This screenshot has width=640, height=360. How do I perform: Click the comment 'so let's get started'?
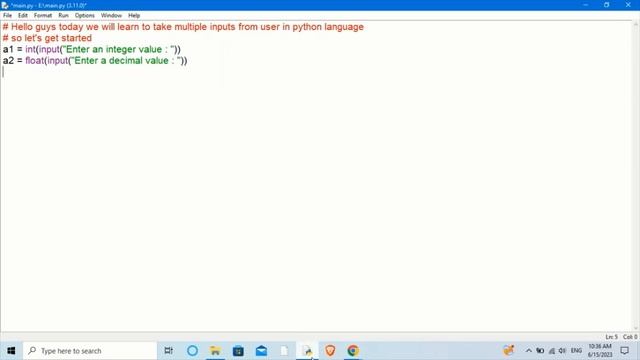(47, 38)
